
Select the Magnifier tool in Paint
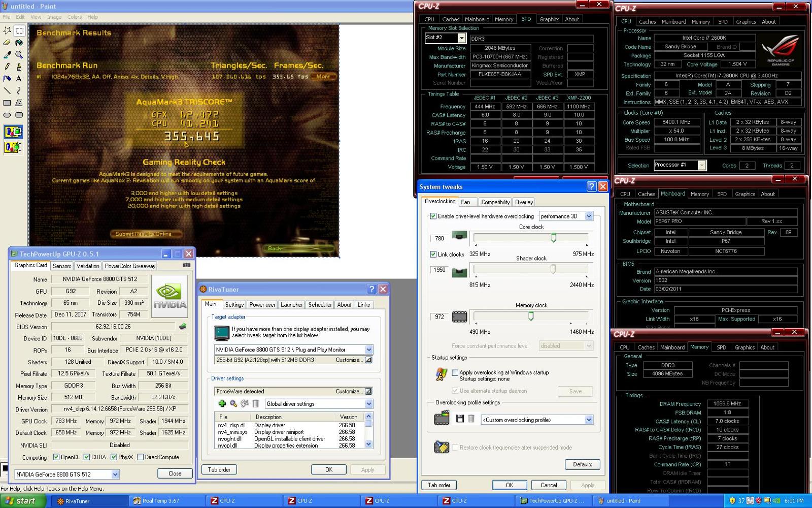(19, 54)
